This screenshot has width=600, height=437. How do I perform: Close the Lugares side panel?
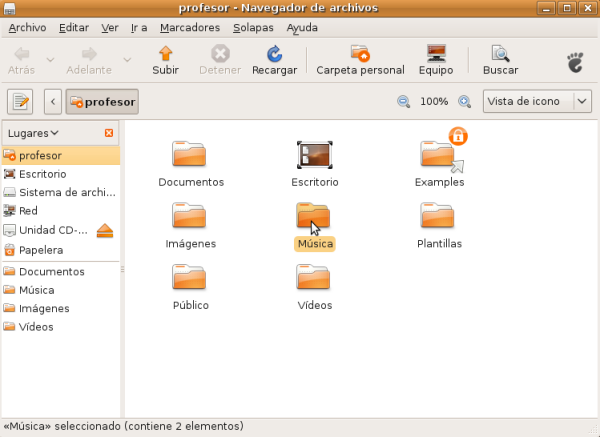click(x=109, y=133)
